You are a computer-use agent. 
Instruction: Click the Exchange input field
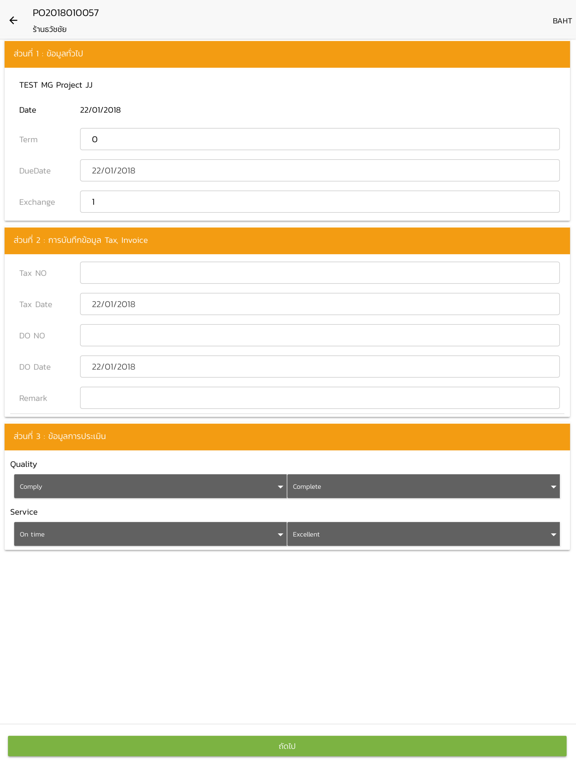[x=320, y=202]
